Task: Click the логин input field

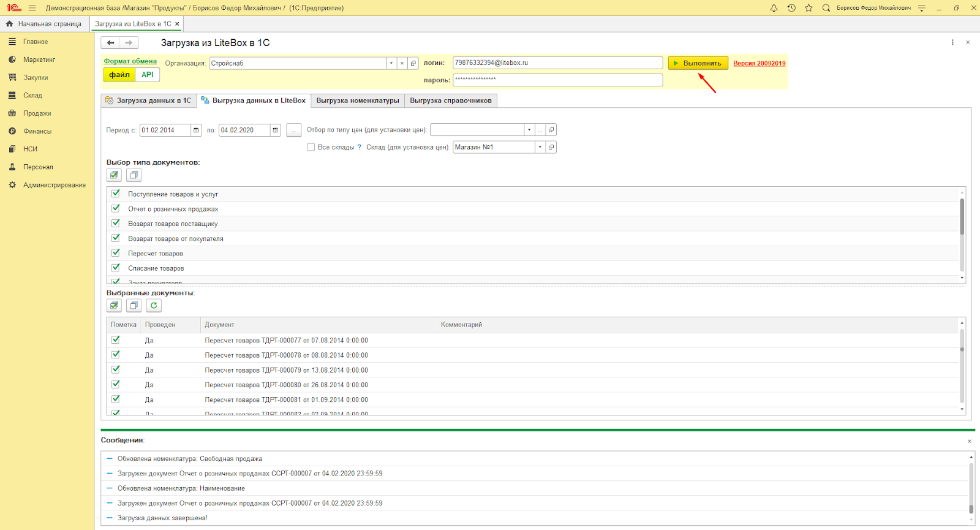Action: [558, 63]
